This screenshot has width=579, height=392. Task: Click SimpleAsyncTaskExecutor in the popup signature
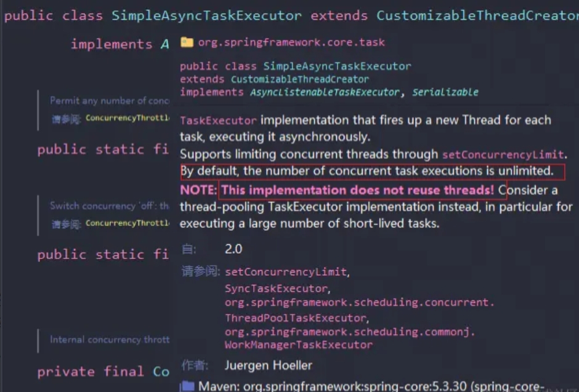pos(337,66)
